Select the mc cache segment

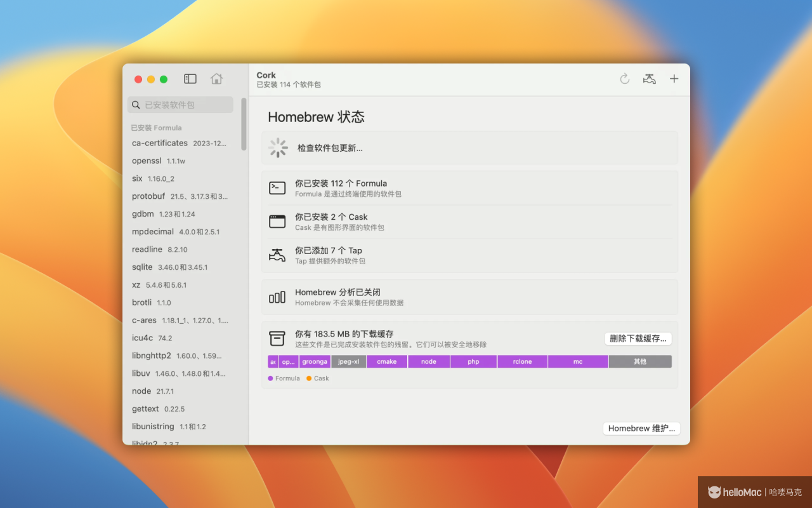click(x=578, y=361)
